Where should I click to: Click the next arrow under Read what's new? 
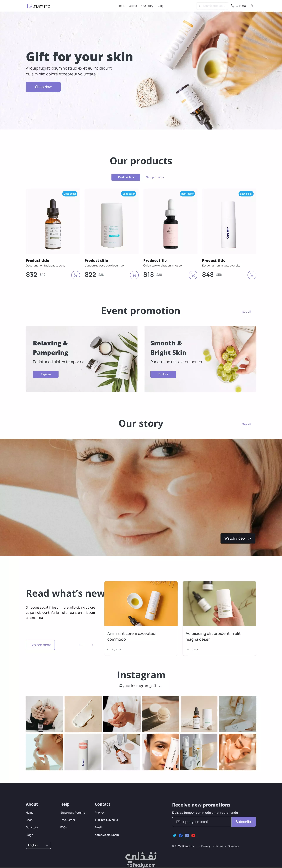(x=91, y=645)
